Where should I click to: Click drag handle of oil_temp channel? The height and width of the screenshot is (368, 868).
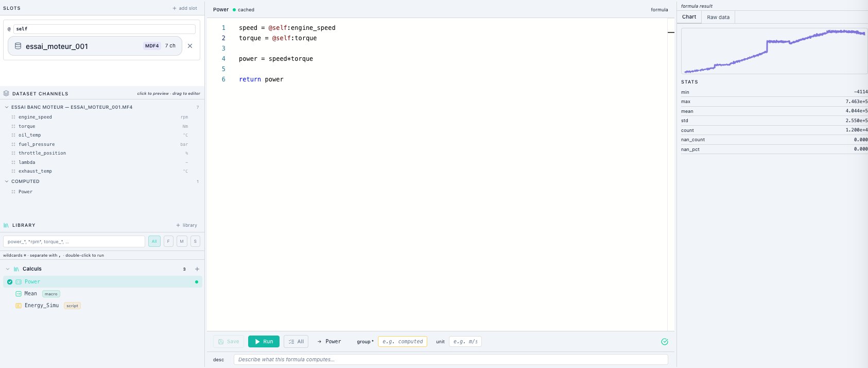[13, 135]
